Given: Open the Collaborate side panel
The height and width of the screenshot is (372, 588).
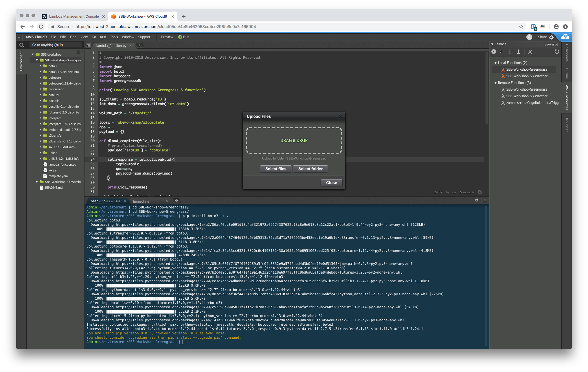Looking at the screenshot, I should click(x=567, y=53).
